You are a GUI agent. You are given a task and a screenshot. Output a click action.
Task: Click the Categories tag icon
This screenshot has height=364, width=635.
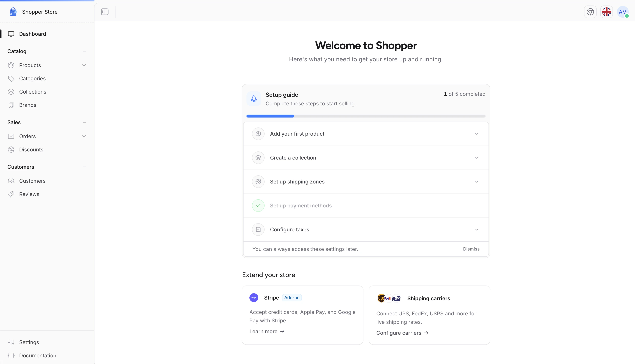tap(11, 78)
